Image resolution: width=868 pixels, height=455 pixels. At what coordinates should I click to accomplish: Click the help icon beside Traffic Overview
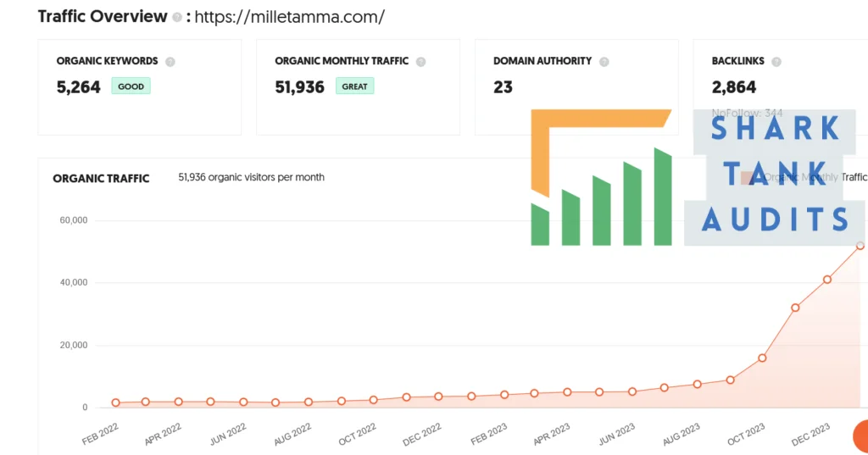click(177, 18)
